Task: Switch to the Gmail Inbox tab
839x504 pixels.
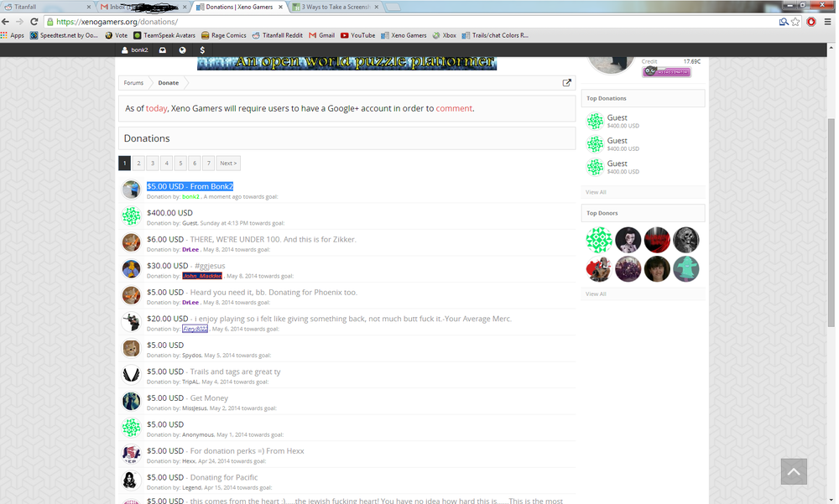Action: coord(144,7)
